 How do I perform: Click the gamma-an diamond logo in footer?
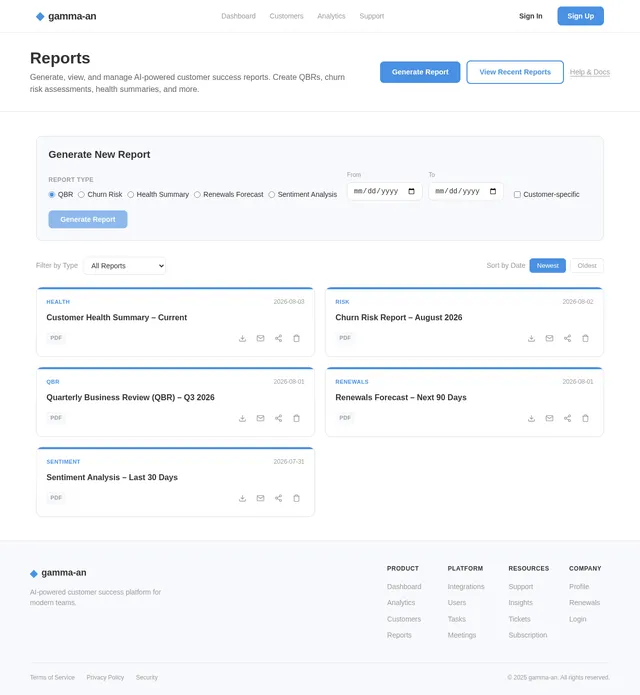(34, 574)
